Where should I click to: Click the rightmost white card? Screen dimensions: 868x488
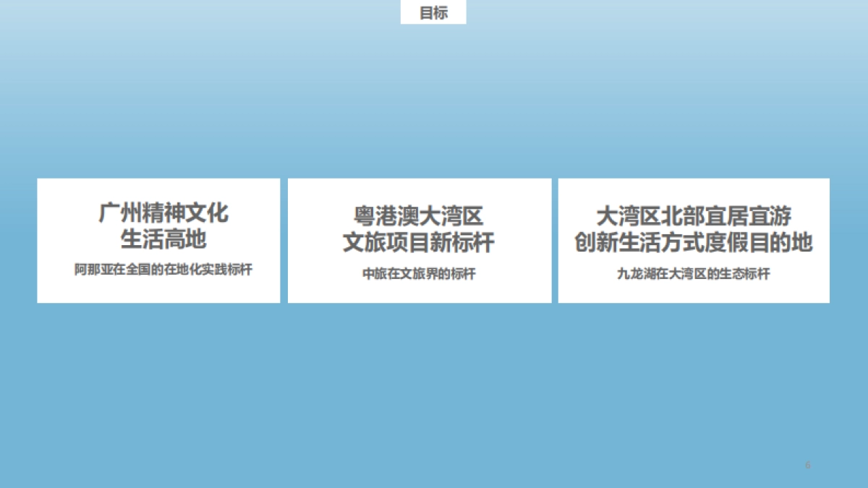pos(693,241)
